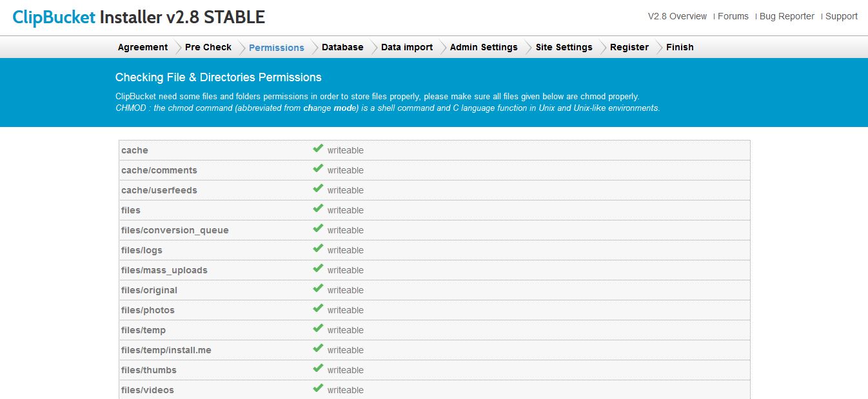Open the Site Settings step

(564, 47)
